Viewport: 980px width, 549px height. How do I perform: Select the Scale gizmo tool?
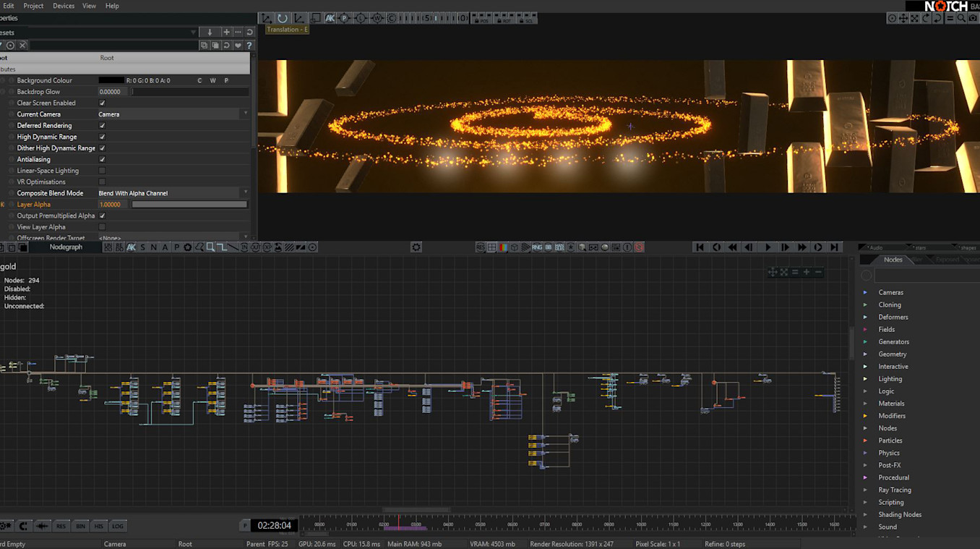point(298,18)
